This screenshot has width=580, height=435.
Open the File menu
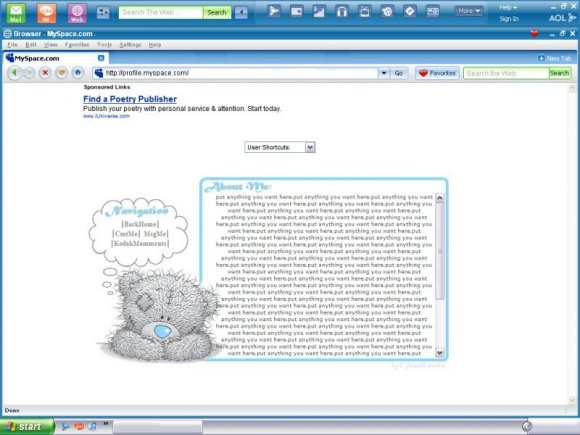12,45
